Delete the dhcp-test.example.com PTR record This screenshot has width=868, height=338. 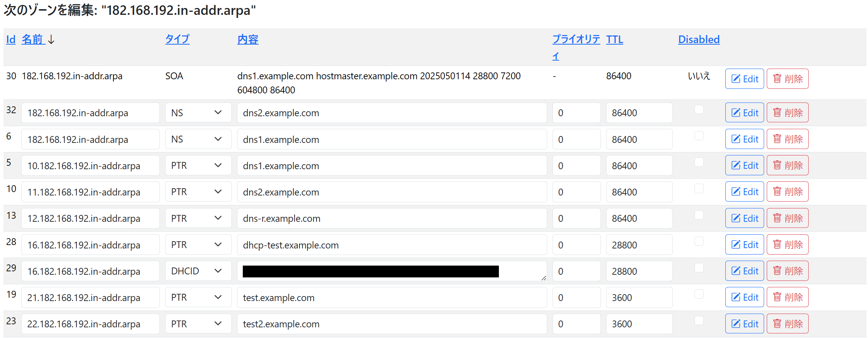(787, 245)
